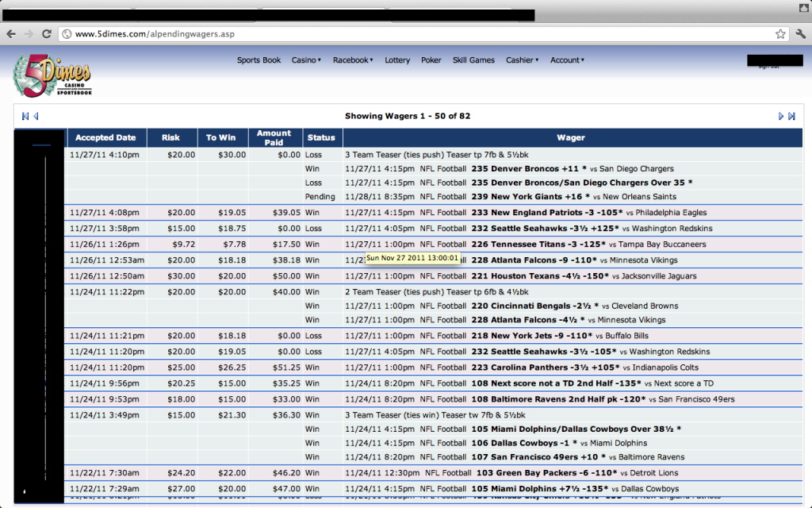
Task: Open the Skill Games page
Action: tap(473, 60)
